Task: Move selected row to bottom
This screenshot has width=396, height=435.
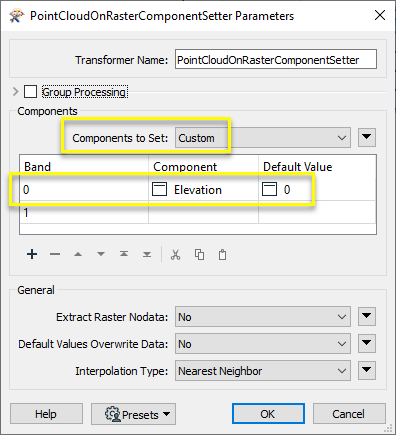Action: 147,254
